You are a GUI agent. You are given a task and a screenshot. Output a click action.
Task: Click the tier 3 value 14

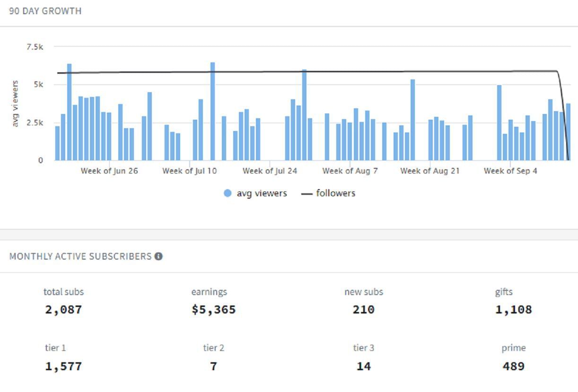coord(363,366)
